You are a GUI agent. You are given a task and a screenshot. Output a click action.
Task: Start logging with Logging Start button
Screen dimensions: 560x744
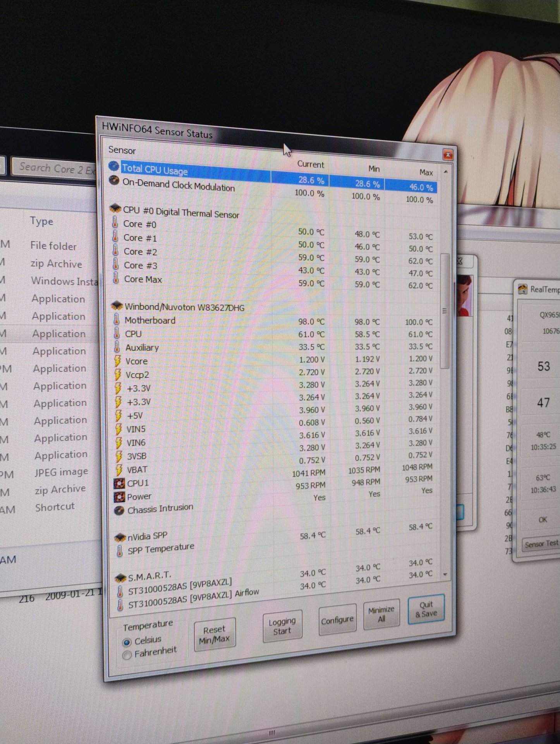282,626
